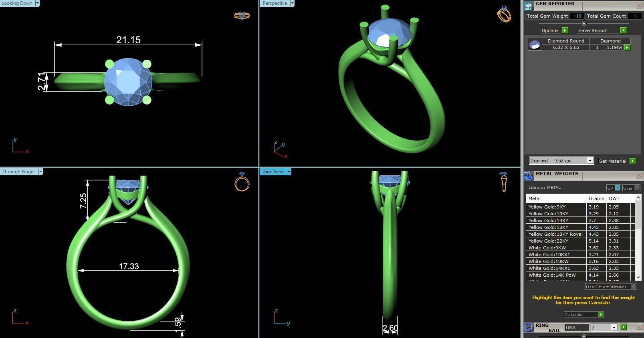
Task: Expand Ring Rail panel using bottom arrow handle
Action: click(583, 336)
